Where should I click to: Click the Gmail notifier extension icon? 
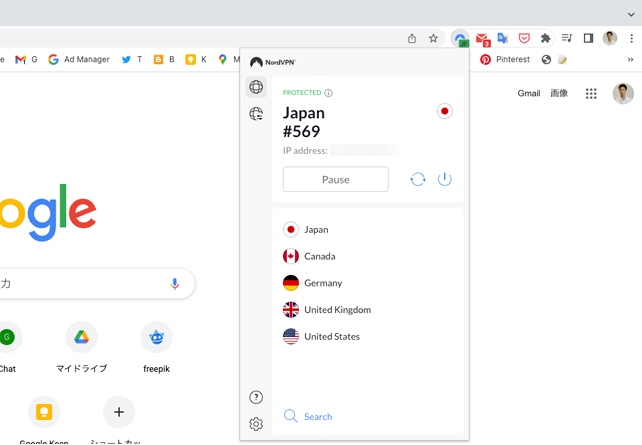[482, 39]
